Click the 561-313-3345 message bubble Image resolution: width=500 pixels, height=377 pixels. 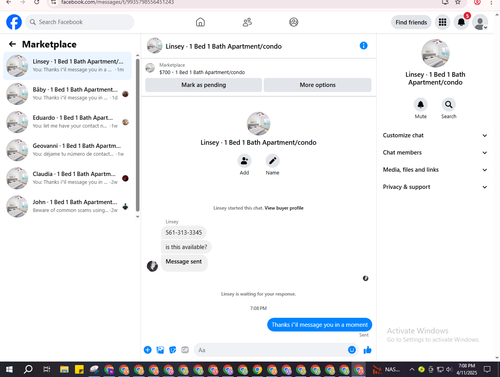tap(184, 232)
